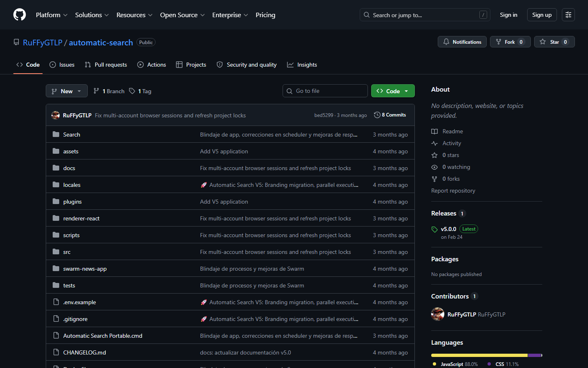Open the 8 Commits history
Viewport: 588px width, 368px height.
390,115
